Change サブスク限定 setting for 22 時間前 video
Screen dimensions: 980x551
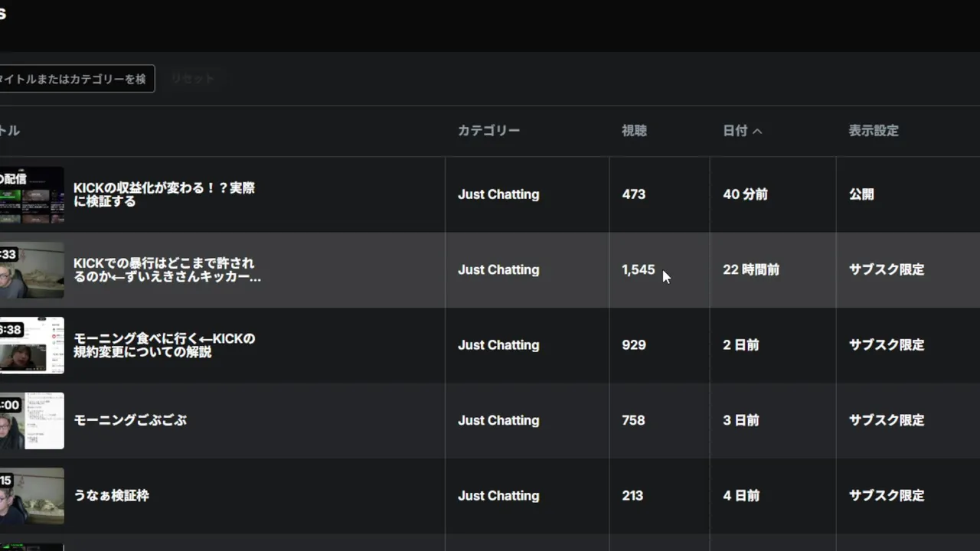[887, 269]
